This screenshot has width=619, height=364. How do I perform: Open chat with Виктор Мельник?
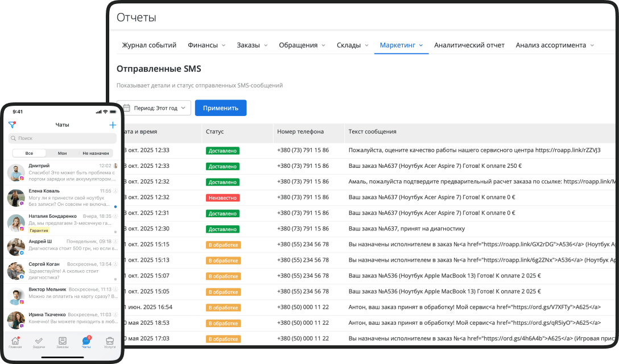(x=63, y=296)
